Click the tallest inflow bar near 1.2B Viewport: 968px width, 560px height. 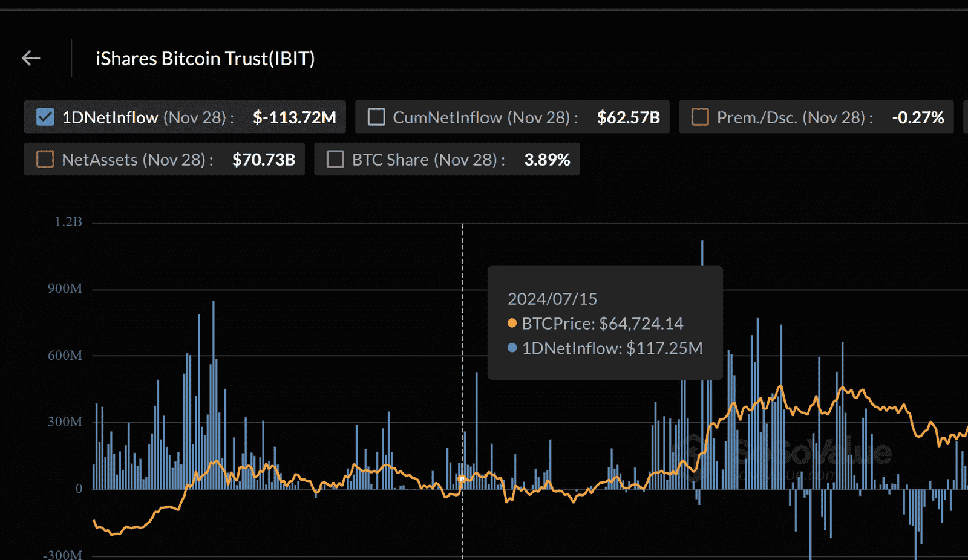(702, 253)
